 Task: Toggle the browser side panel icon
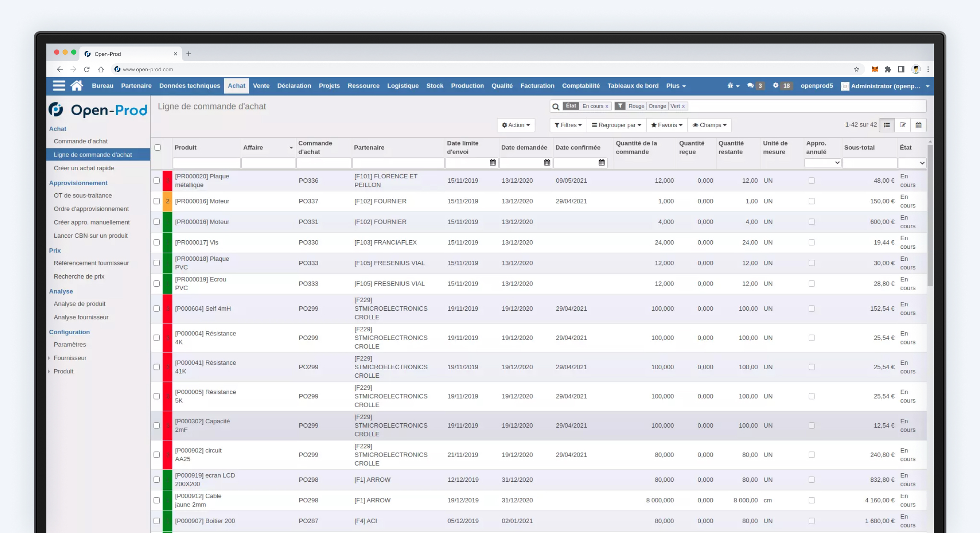[901, 69]
